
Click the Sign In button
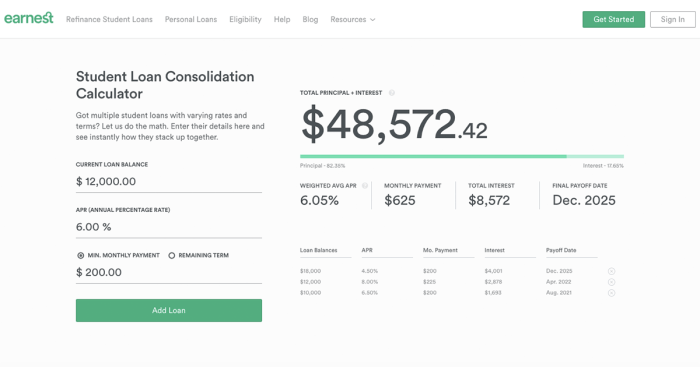pos(673,20)
